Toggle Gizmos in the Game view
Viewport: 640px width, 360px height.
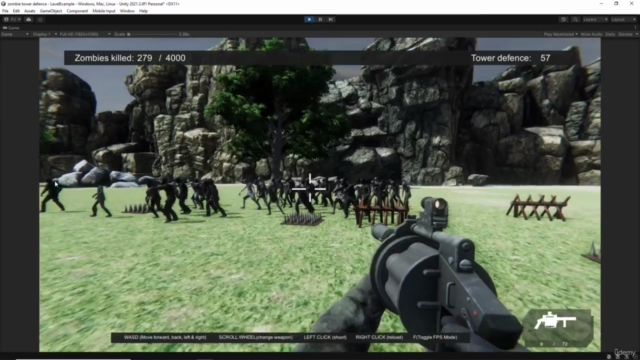[624, 34]
